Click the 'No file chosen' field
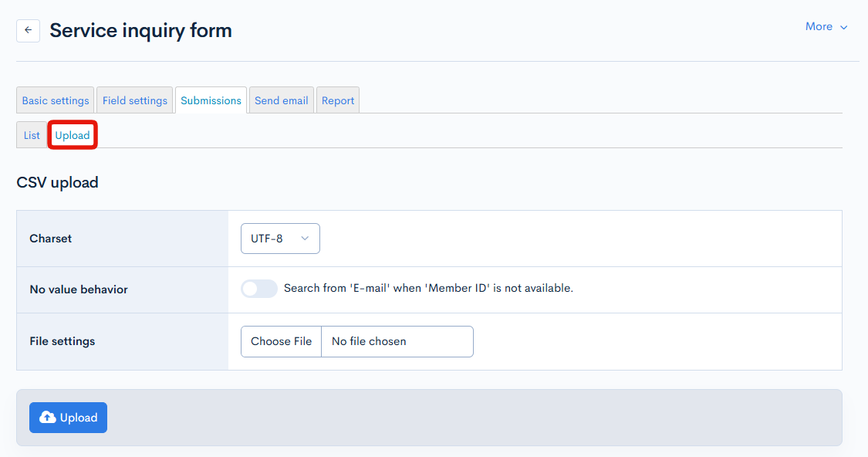Screen dimensions: 868x457 397,341
